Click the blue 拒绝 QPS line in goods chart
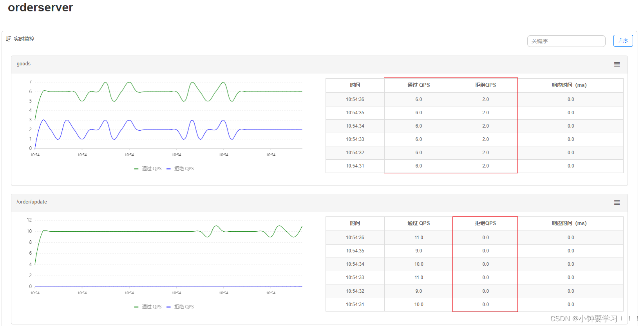 (x=157, y=130)
